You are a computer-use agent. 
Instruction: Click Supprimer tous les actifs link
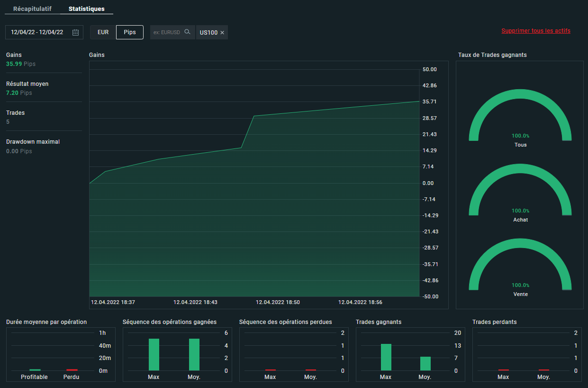[x=536, y=31]
